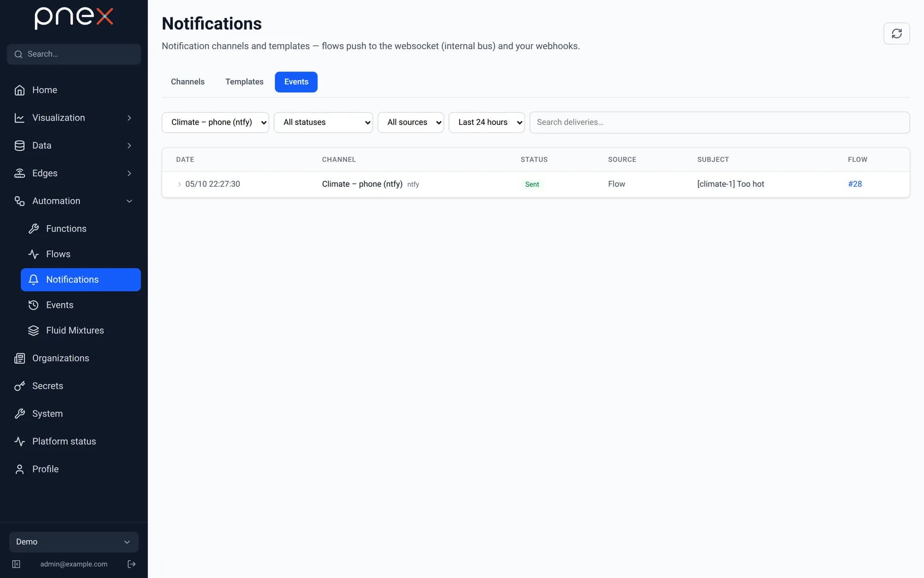Open Secrets with the key icon

(19, 386)
